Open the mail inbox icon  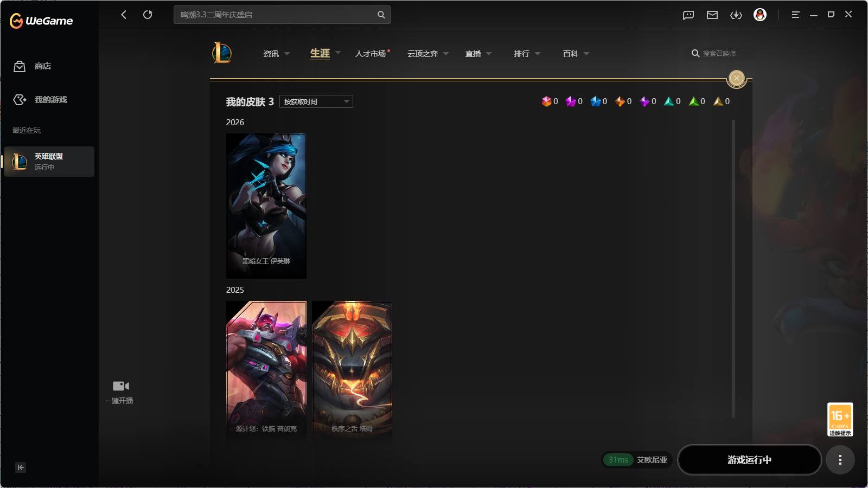pyautogui.click(x=712, y=15)
